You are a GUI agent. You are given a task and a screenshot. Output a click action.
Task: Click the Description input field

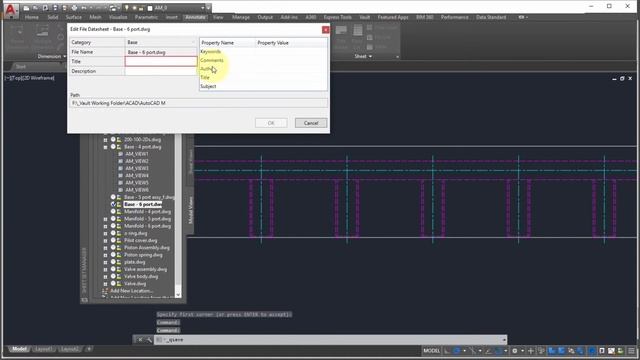161,71
